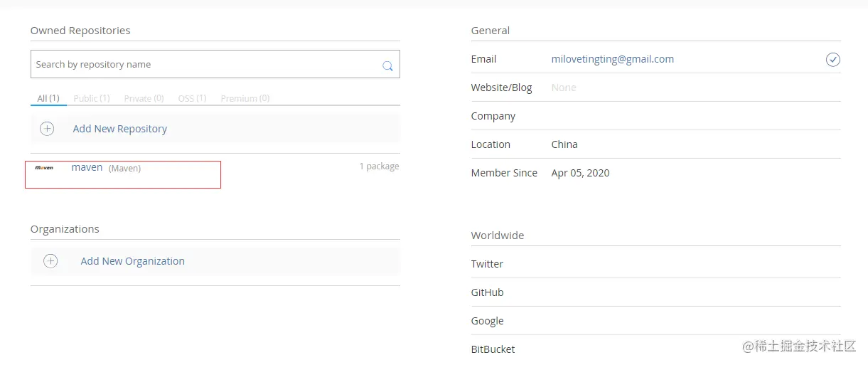
Task: Click the Member Since label
Action: click(504, 173)
